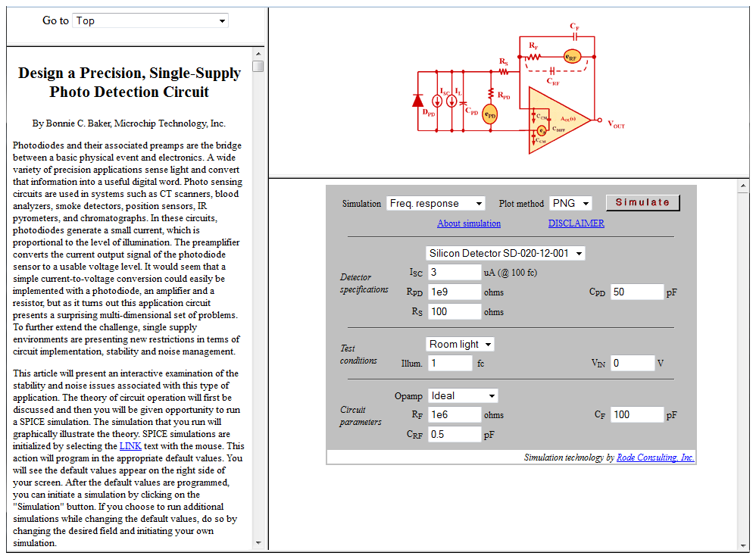Click the R_PD input field showing 1e9
This screenshot has width=756, height=559.
[x=454, y=292]
